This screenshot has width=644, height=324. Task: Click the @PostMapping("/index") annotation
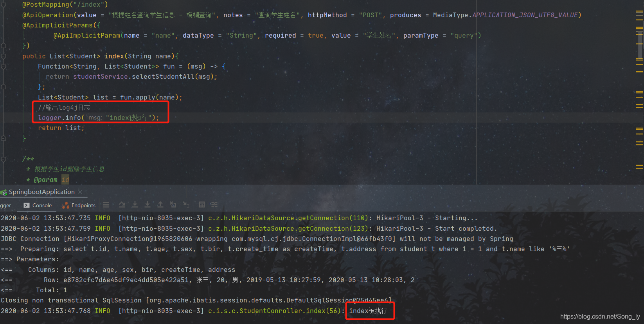(65, 5)
